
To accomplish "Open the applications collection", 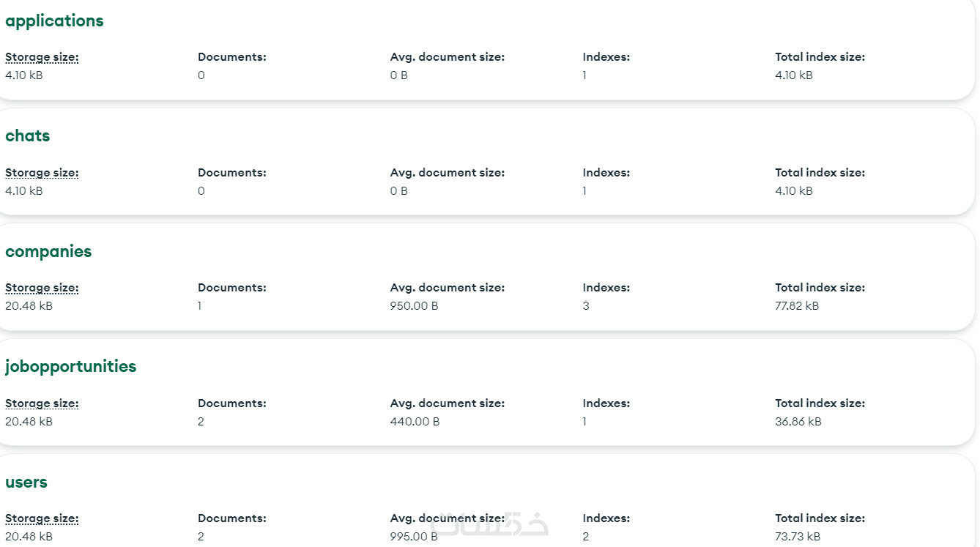I will [x=54, y=21].
